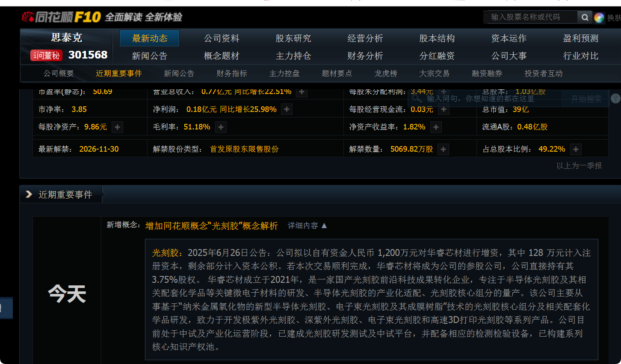The width and height of the screenshot is (621, 364).
Task: Open 行业对比 tab
Action: pyautogui.click(x=581, y=56)
